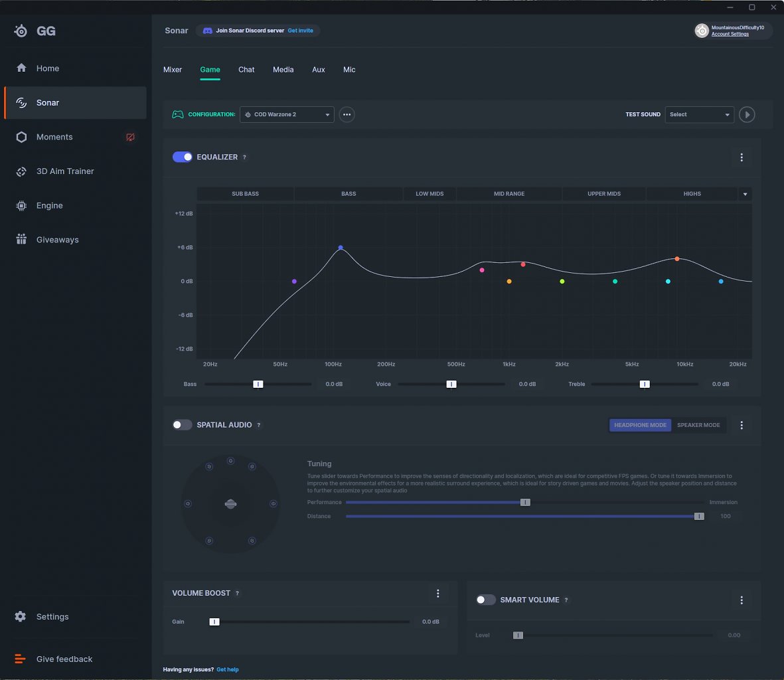This screenshot has height=680, width=784.
Task: Switch to the Media tab
Action: click(x=283, y=70)
